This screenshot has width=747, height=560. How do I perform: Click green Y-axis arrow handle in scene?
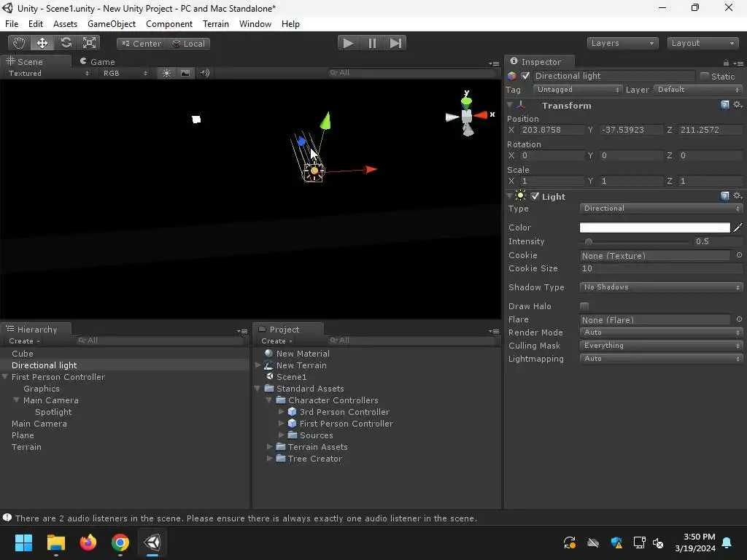[x=325, y=120]
